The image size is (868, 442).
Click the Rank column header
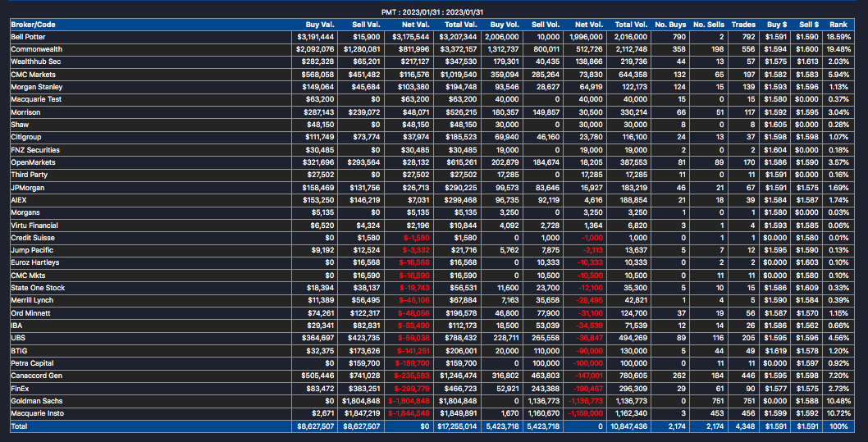[x=838, y=25]
